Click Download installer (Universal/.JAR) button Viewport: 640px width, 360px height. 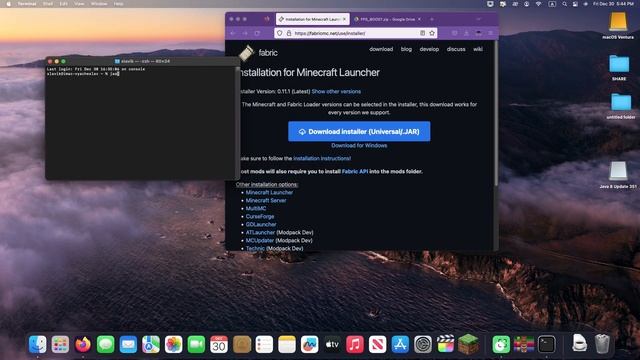tap(359, 131)
